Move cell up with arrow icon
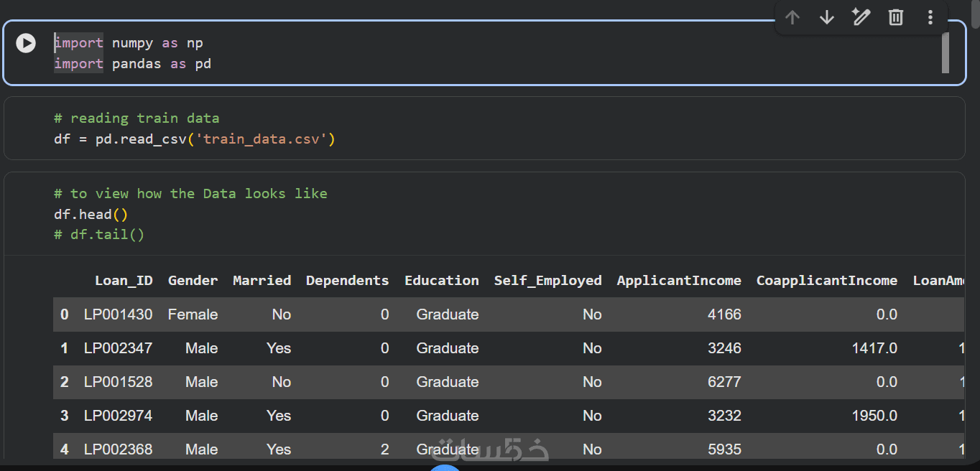Screen dimensions: 980x471 (x=792, y=17)
